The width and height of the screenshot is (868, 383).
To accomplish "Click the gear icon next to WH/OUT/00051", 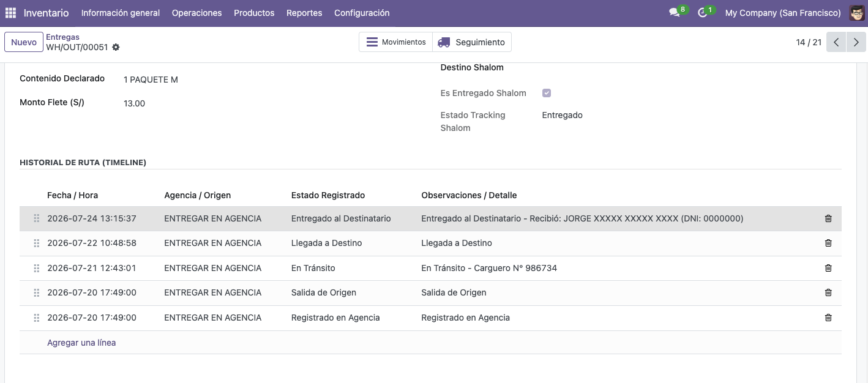I will point(116,47).
